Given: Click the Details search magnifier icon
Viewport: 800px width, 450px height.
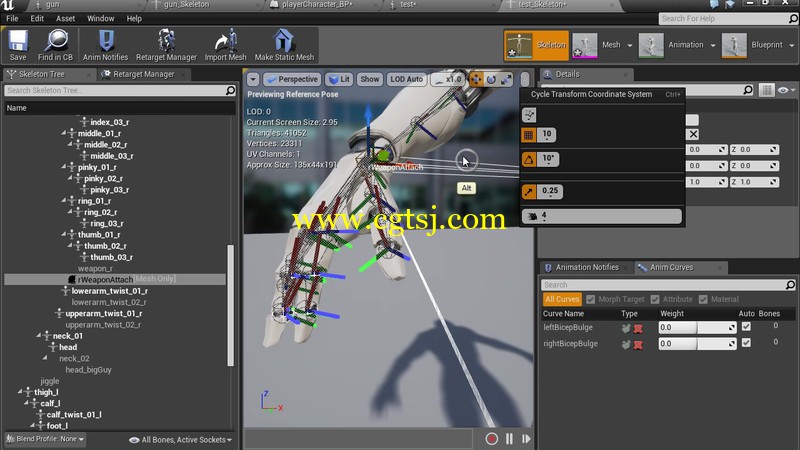Looking at the screenshot, I should (748, 90).
